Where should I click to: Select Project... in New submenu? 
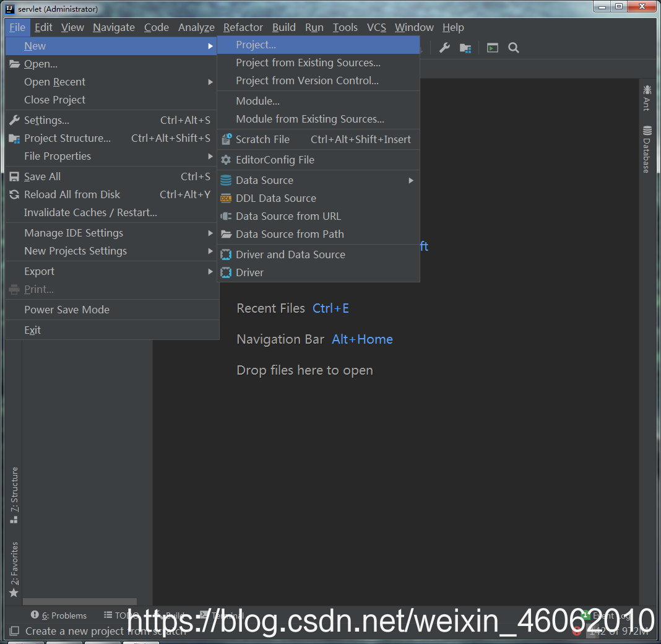(318, 45)
